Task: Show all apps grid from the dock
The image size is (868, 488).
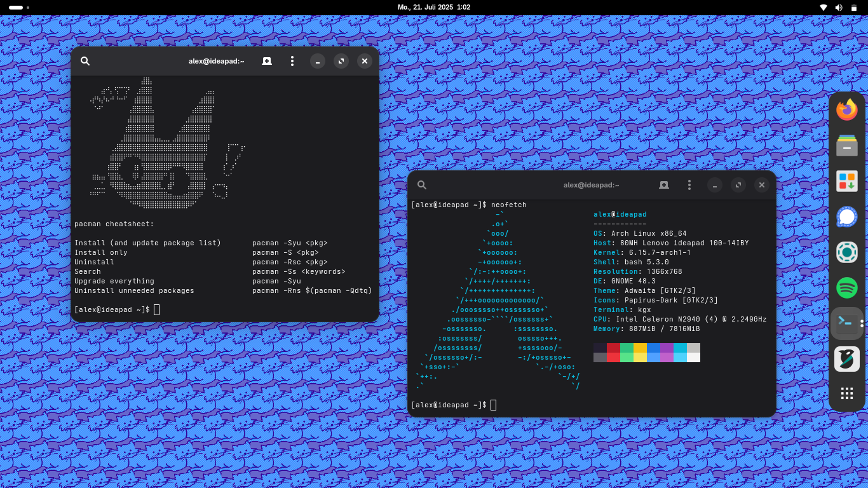Action: pyautogui.click(x=847, y=393)
